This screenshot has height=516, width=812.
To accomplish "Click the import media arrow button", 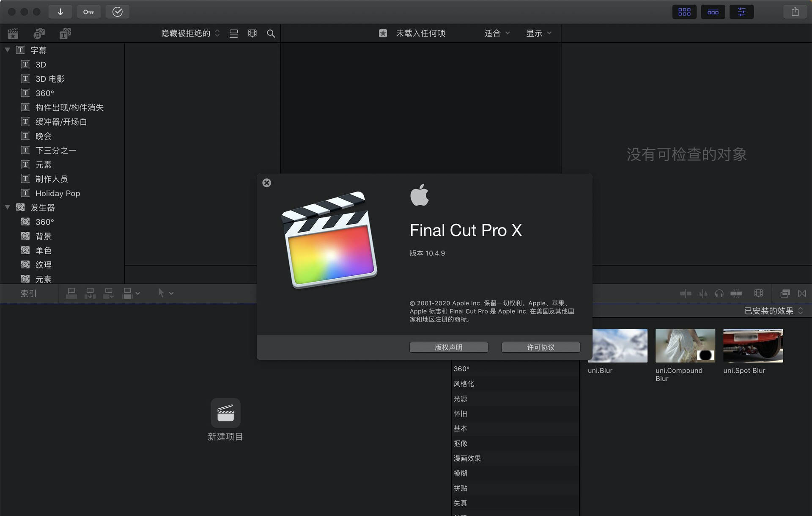I will pyautogui.click(x=60, y=12).
